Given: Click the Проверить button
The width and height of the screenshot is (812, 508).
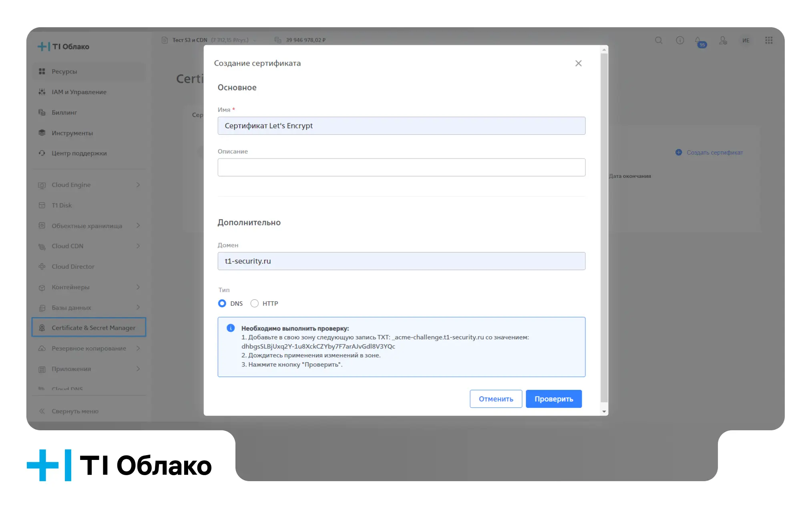Looking at the screenshot, I should coord(554,399).
